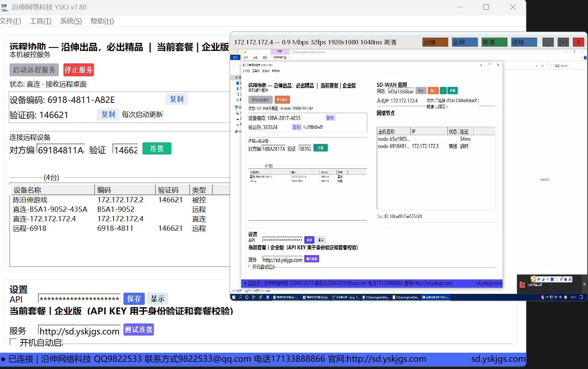Open the 系统(S) menu
Image resolution: width=588 pixels, height=369 pixels.
tap(71, 21)
